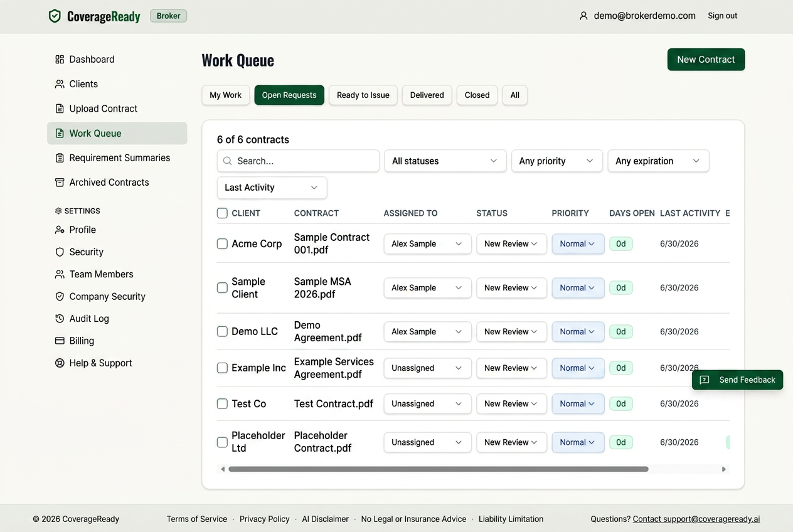Switch to the Delivered tab
The image size is (793, 532).
[x=427, y=95]
